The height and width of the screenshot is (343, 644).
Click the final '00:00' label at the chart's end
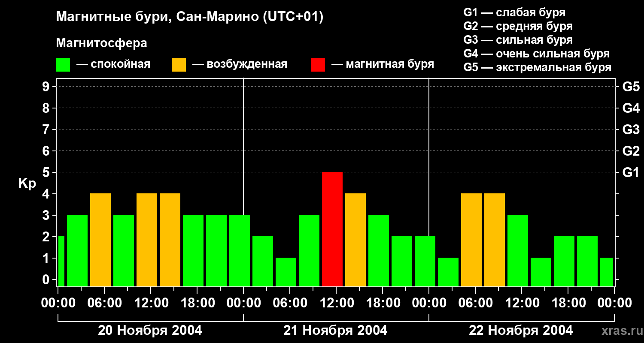614,303
